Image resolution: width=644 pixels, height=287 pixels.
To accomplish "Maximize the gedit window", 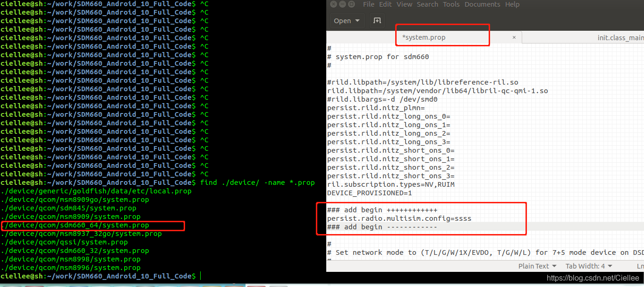I will (352, 4).
